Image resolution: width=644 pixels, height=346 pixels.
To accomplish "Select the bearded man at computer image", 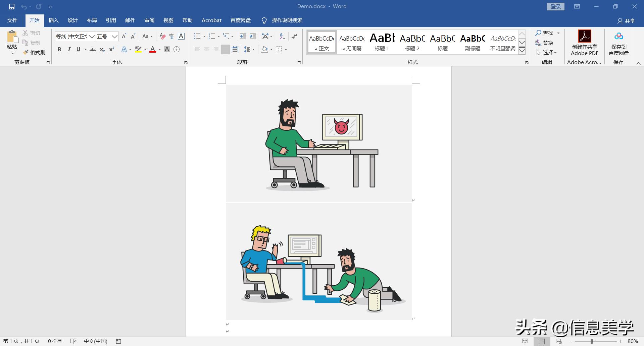I will coord(318,143).
